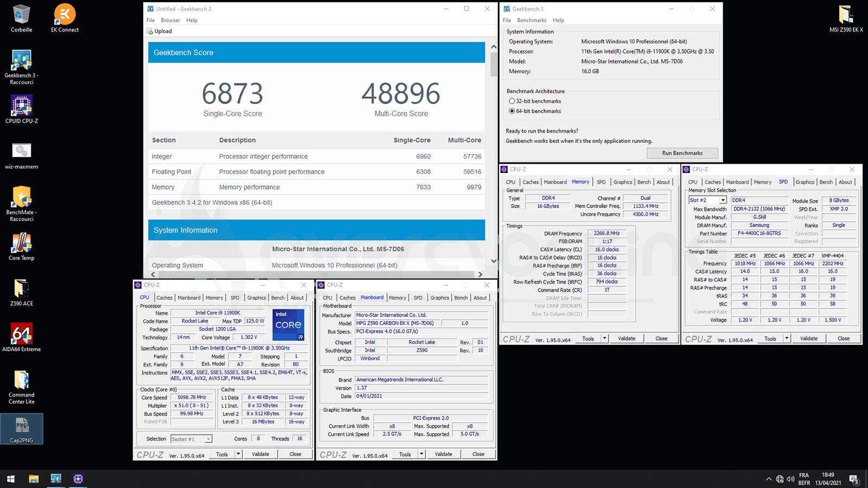The height and width of the screenshot is (488, 868).
Task: Select 64-bit benchmarks radio button
Action: point(512,111)
